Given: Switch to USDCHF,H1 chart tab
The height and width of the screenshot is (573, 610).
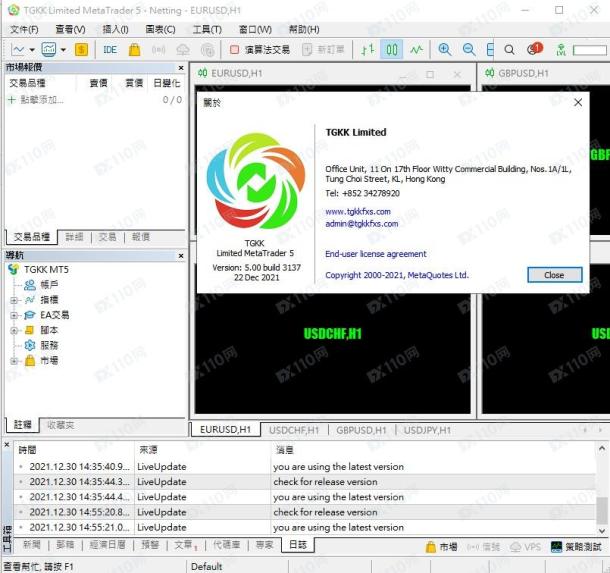Looking at the screenshot, I should pyautogui.click(x=294, y=430).
